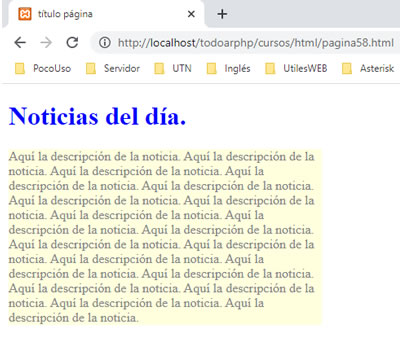This screenshot has height=360, width=400.
Task: Close the 'título página' tab
Action: 191,14
